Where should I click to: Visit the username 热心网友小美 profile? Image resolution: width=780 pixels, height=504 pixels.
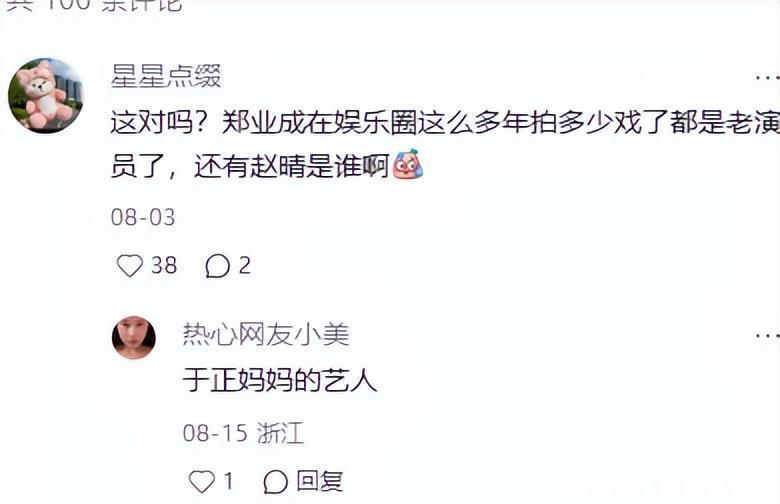point(266,334)
